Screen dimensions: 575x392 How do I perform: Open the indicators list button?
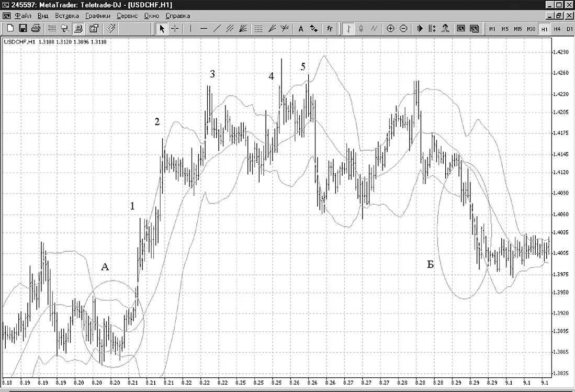tap(330, 29)
